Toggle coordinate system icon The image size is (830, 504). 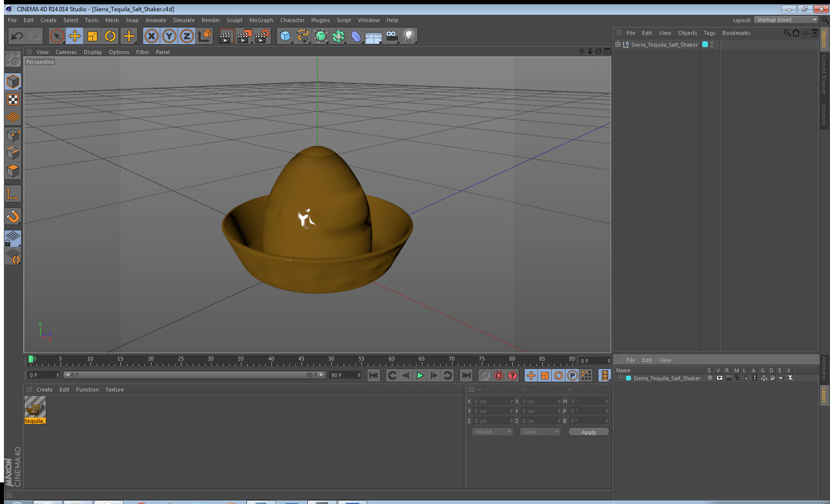click(205, 36)
